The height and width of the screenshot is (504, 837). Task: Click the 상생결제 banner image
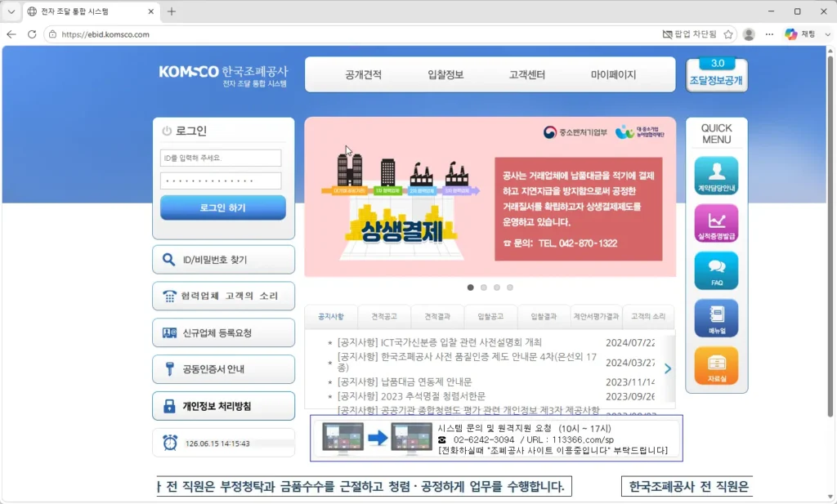(x=490, y=197)
